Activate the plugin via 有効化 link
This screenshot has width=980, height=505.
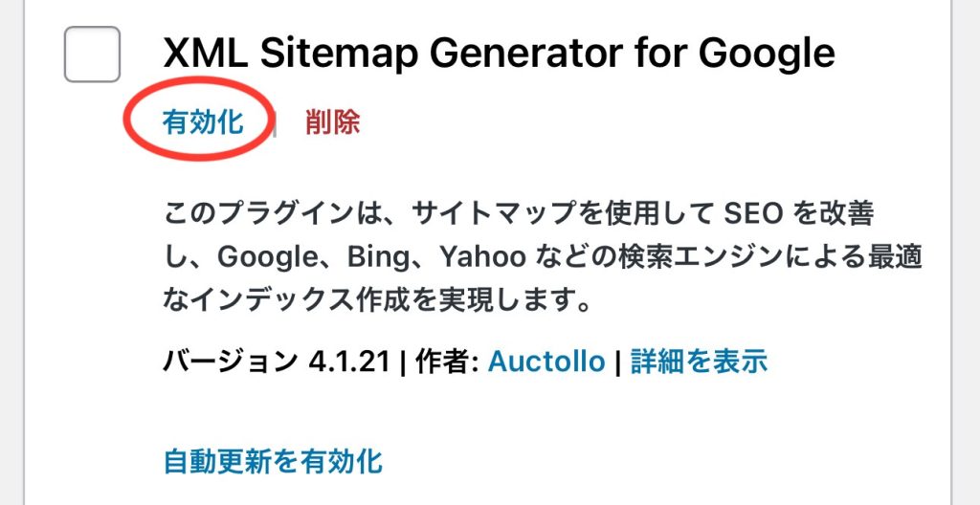click(x=203, y=122)
